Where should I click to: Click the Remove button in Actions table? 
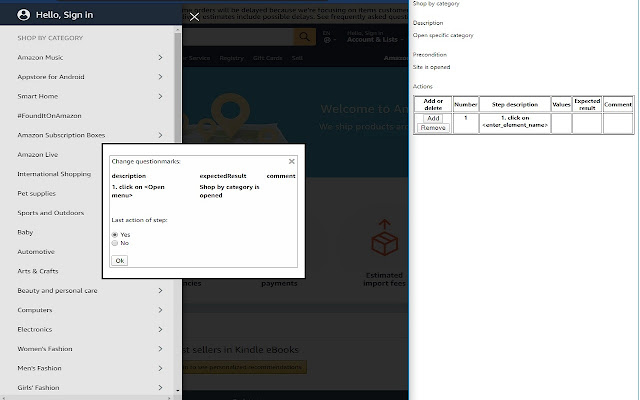tap(433, 128)
